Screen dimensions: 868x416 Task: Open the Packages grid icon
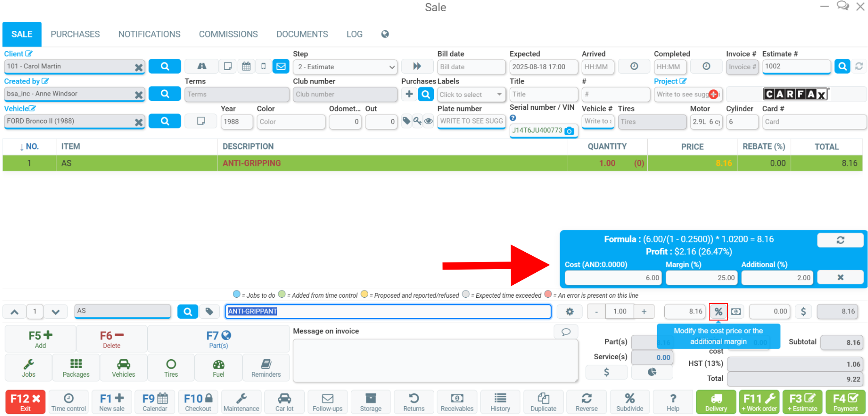coord(76,368)
